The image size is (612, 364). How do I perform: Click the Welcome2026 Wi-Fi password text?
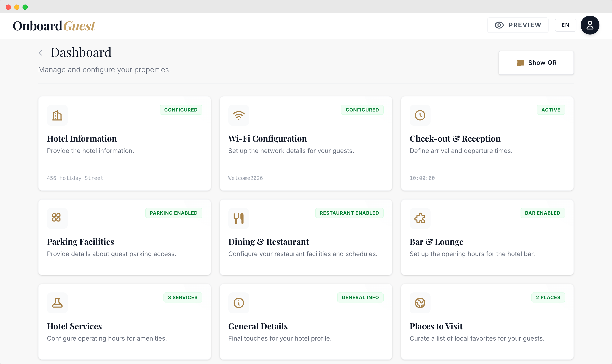[245, 178]
